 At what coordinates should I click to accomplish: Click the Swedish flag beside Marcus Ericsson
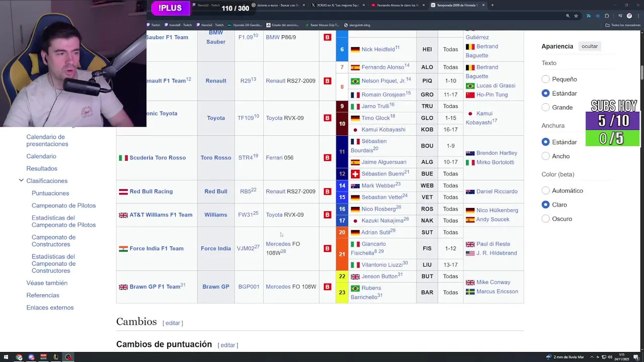(x=470, y=292)
